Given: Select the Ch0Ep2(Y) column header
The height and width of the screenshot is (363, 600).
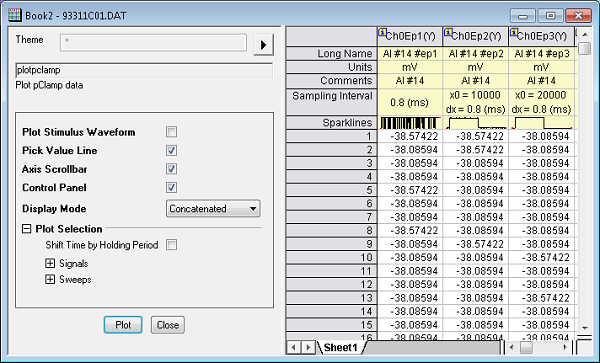Looking at the screenshot, I should pos(476,36).
